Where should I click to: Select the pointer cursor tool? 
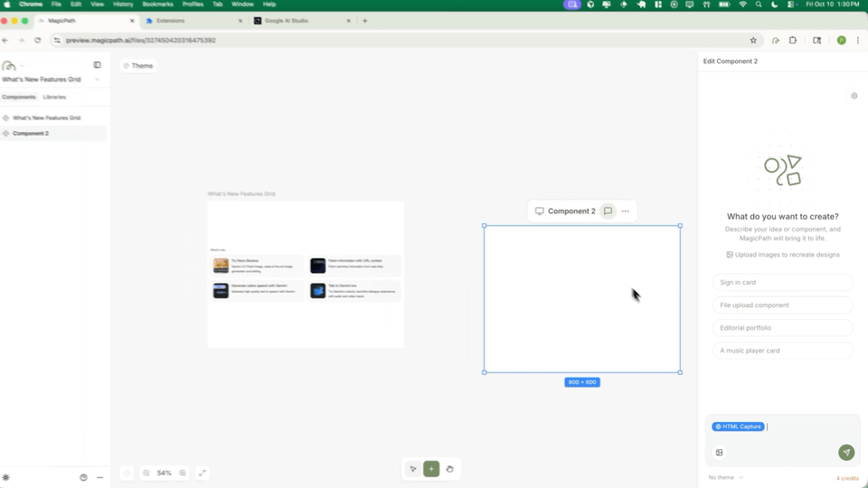[413, 469]
